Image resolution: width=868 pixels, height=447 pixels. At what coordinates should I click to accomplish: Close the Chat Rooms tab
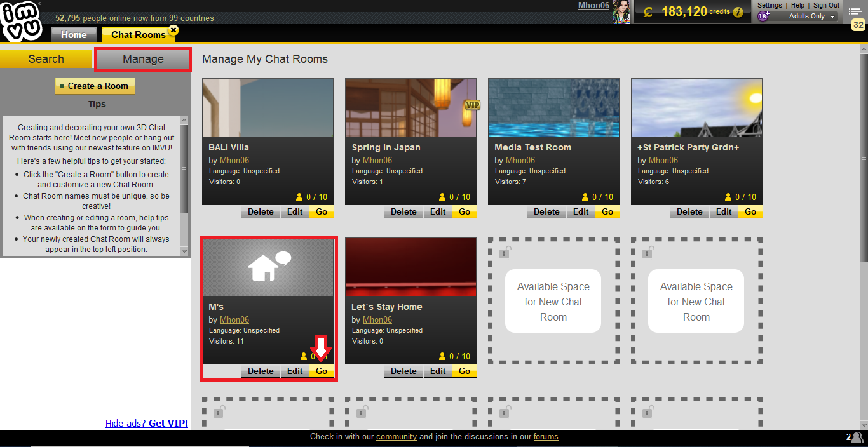click(173, 30)
